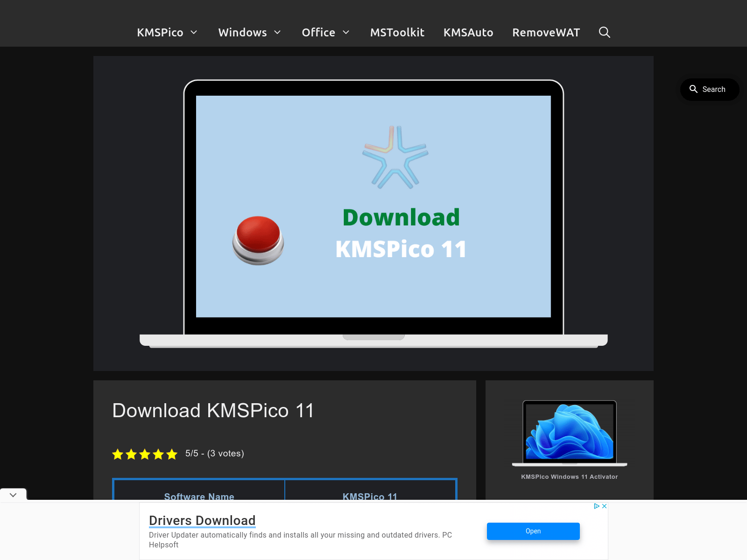747x560 pixels.
Task: Go to the MSToolkit page
Action: point(397,32)
